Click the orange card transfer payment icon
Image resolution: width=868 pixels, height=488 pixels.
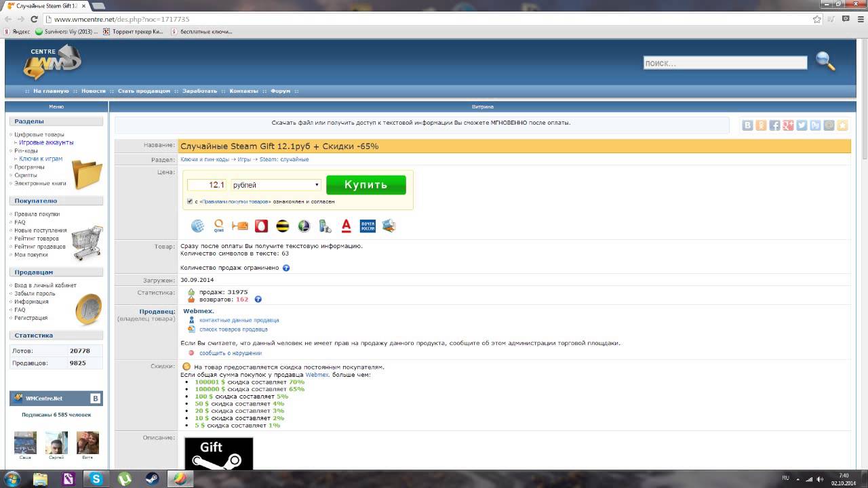[x=239, y=226]
